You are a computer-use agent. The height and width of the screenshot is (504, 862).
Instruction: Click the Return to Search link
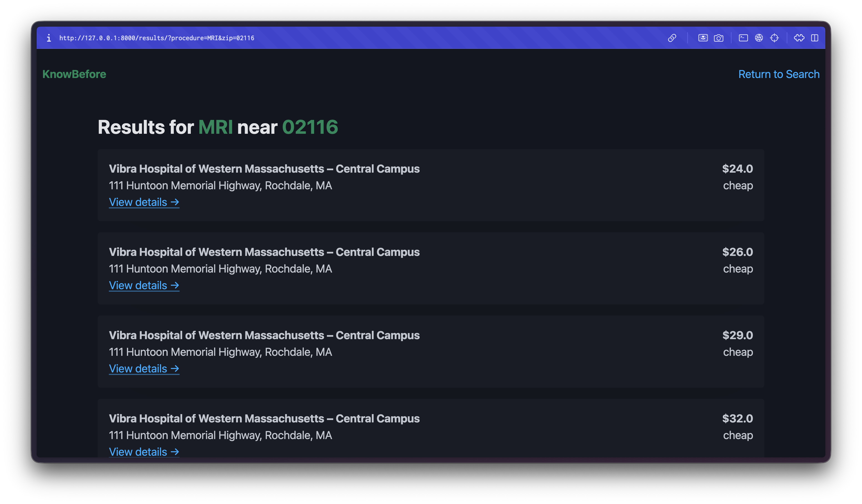pyautogui.click(x=778, y=74)
